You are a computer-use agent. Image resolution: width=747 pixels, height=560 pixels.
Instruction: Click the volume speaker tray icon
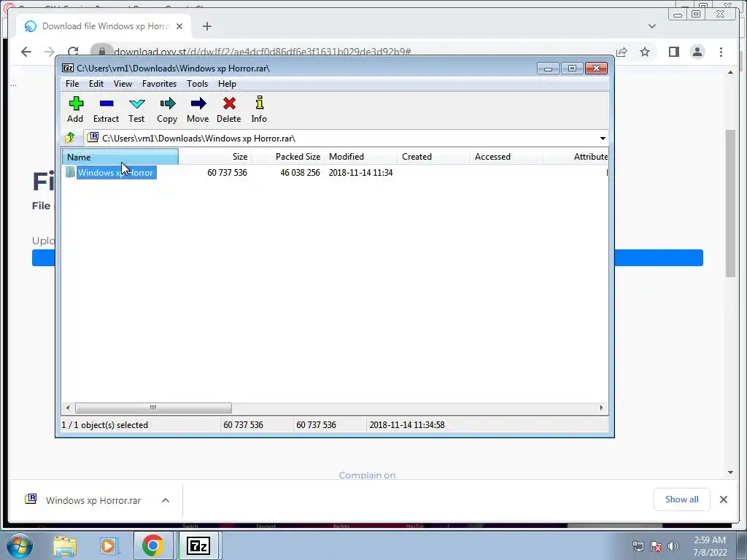click(673, 545)
